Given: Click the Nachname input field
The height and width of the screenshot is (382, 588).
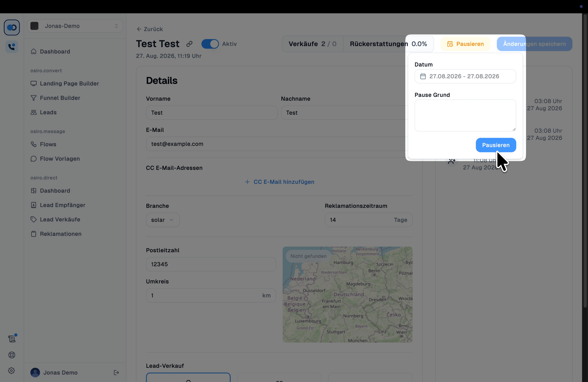Looking at the screenshot, I should 344,113.
